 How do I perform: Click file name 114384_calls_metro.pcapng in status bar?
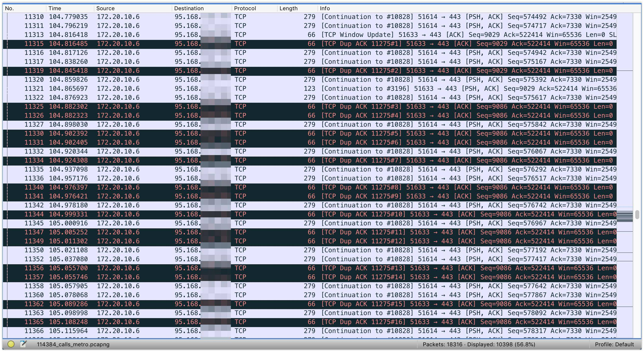coord(73,344)
